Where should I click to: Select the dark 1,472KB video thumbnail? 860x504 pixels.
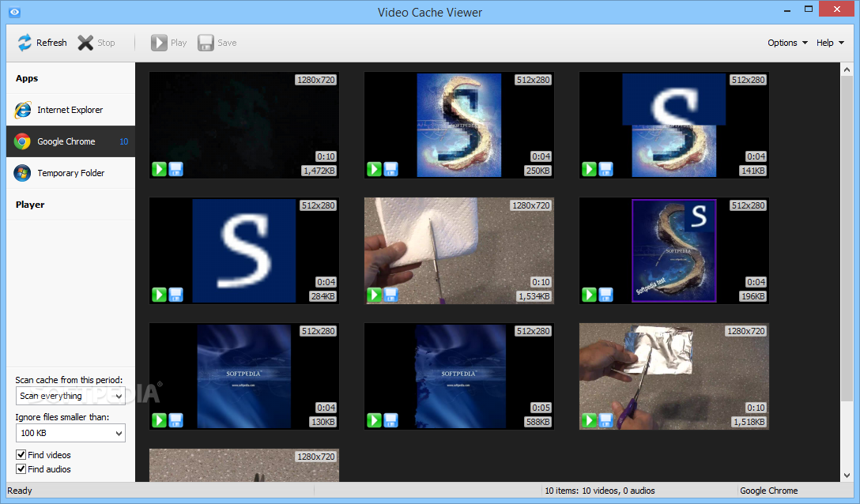244,125
